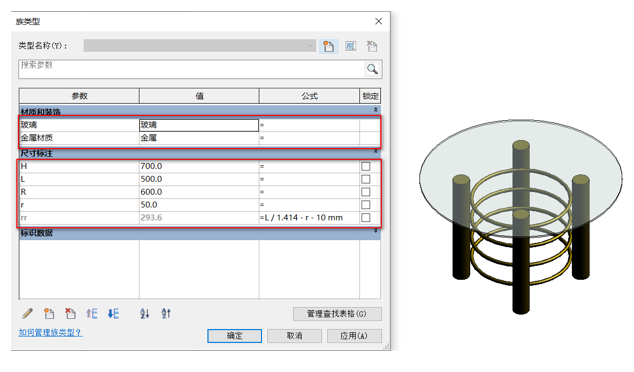
Task: Toggle the lock checkbox for parameter H
Action: 366,166
